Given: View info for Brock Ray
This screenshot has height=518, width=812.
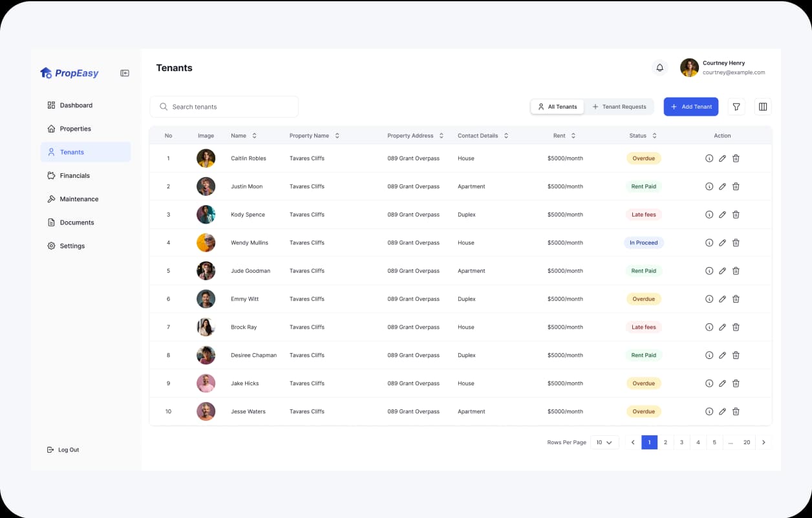Looking at the screenshot, I should coord(709,327).
